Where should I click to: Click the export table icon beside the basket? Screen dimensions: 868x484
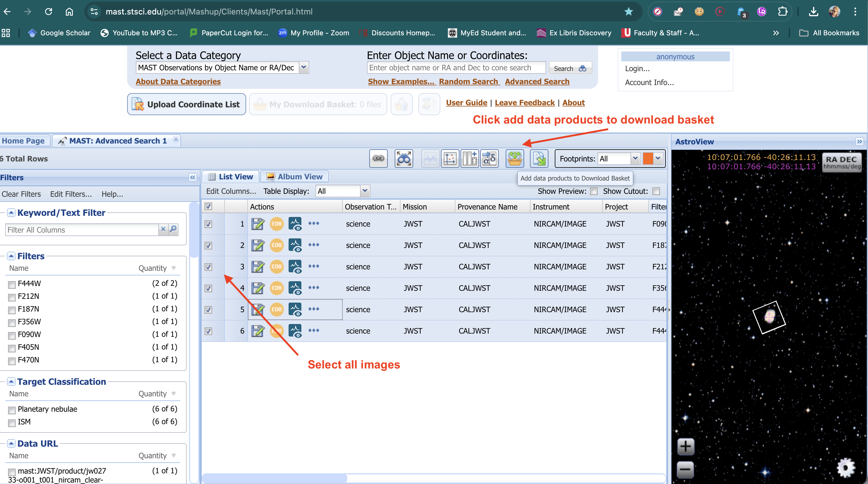(539, 159)
